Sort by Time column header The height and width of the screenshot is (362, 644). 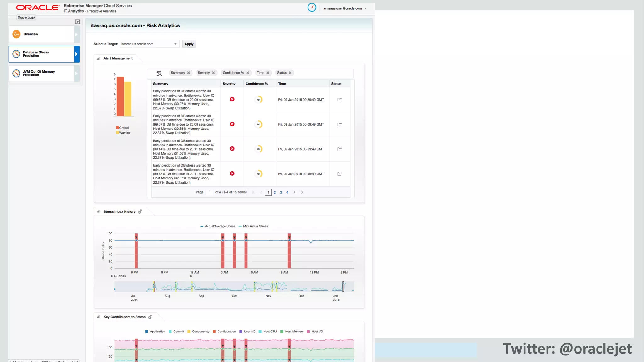(303, 84)
